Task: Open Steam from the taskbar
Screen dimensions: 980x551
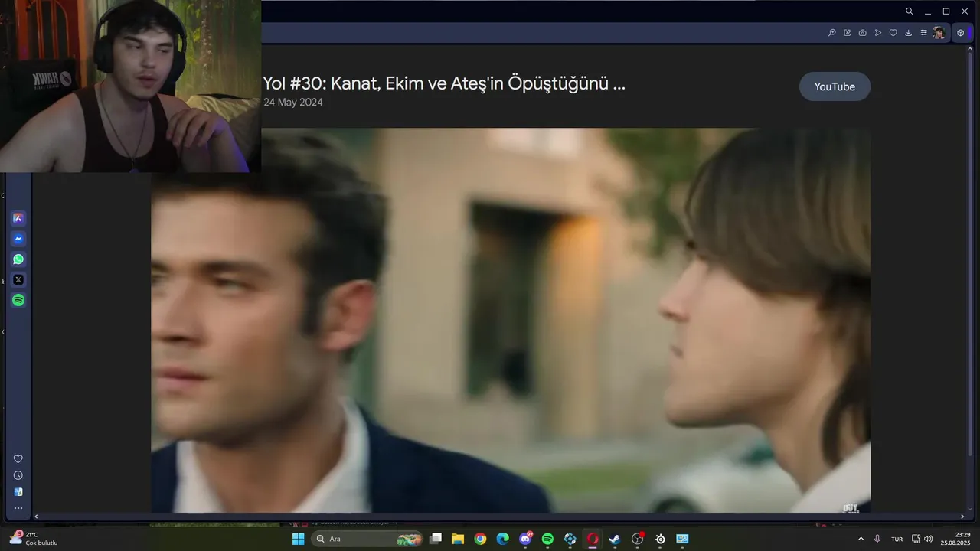Action: [x=615, y=539]
